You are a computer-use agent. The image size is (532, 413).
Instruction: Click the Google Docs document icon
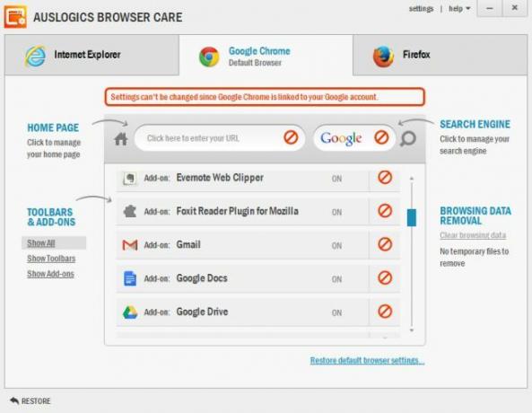[130, 278]
